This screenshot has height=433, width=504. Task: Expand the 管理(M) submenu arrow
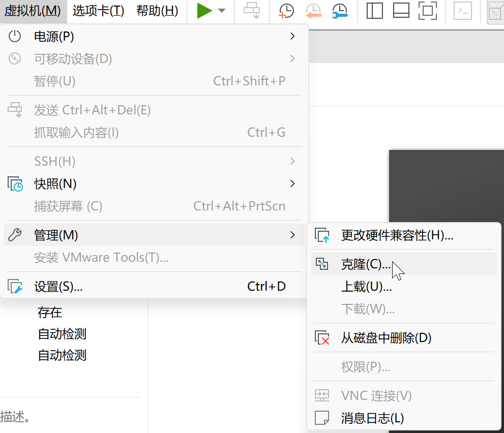coord(292,235)
